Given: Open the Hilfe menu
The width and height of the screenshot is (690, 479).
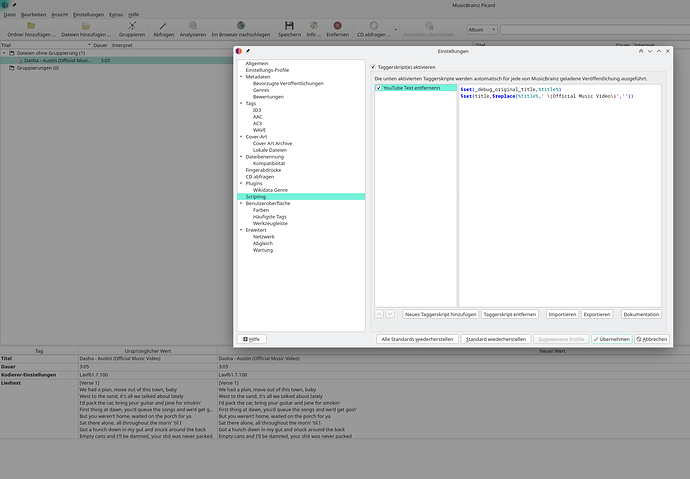Looking at the screenshot, I should (x=133, y=15).
